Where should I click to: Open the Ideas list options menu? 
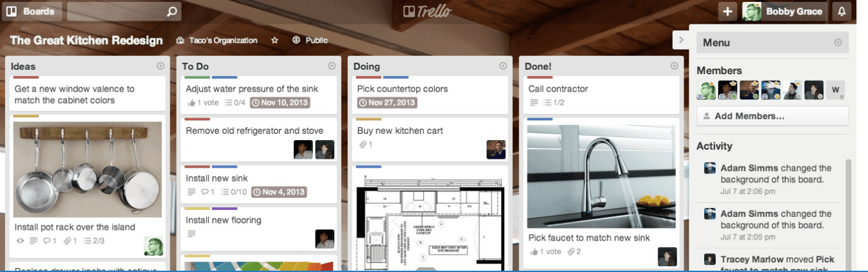click(x=160, y=66)
